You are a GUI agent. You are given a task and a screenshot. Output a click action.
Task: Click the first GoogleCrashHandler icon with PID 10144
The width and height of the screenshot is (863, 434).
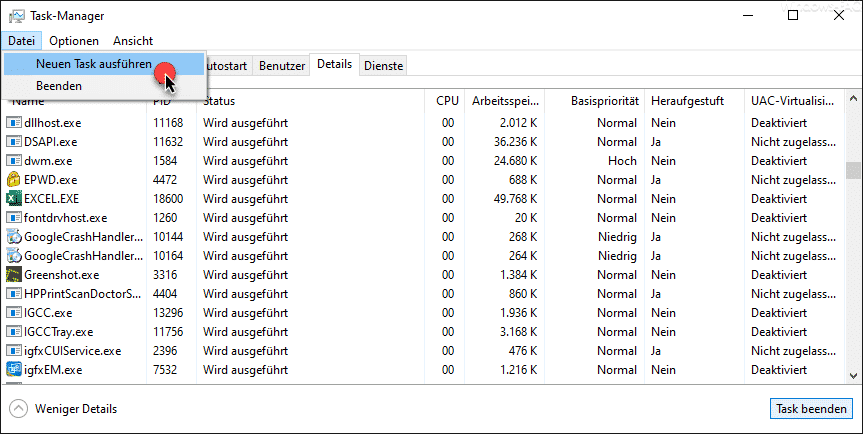click(x=14, y=237)
